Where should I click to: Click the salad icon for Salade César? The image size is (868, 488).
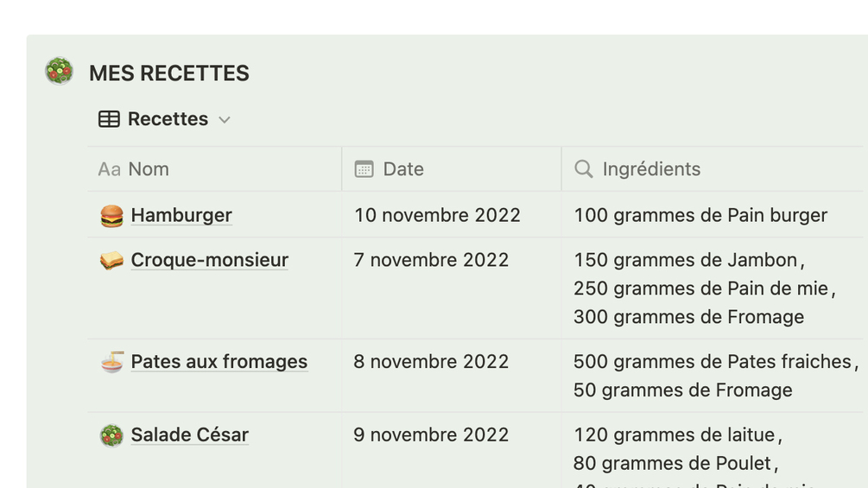click(111, 435)
